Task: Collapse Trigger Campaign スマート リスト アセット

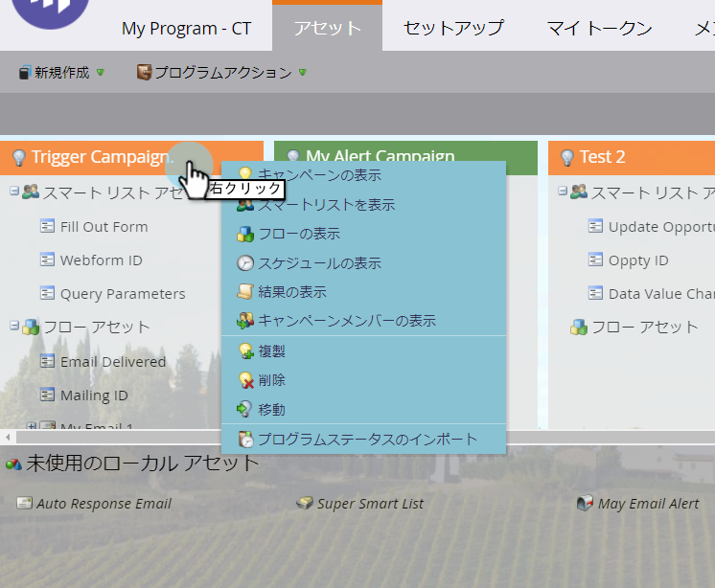Action: (x=14, y=191)
